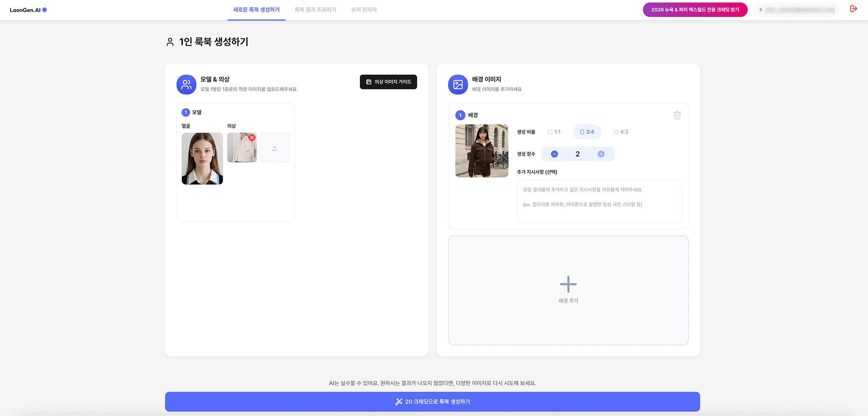Select the 3:4 generation ratio
The width and height of the screenshot is (868, 416).
[587, 132]
